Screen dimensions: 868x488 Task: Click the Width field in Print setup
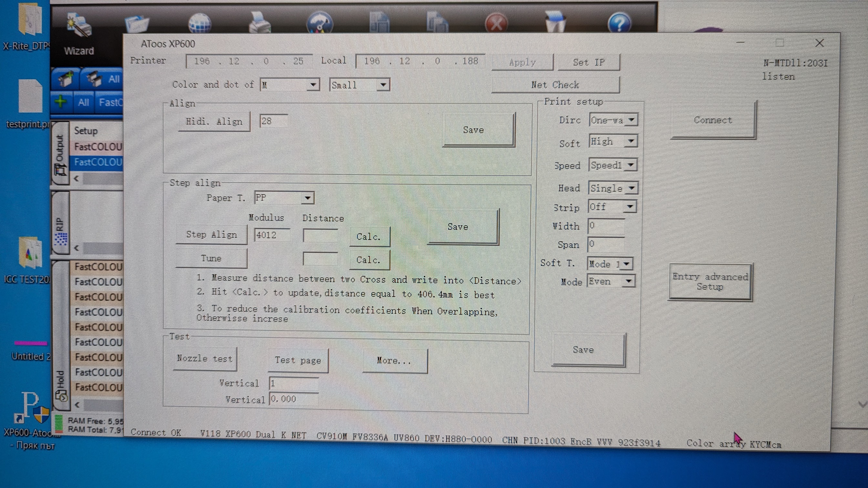tap(606, 226)
